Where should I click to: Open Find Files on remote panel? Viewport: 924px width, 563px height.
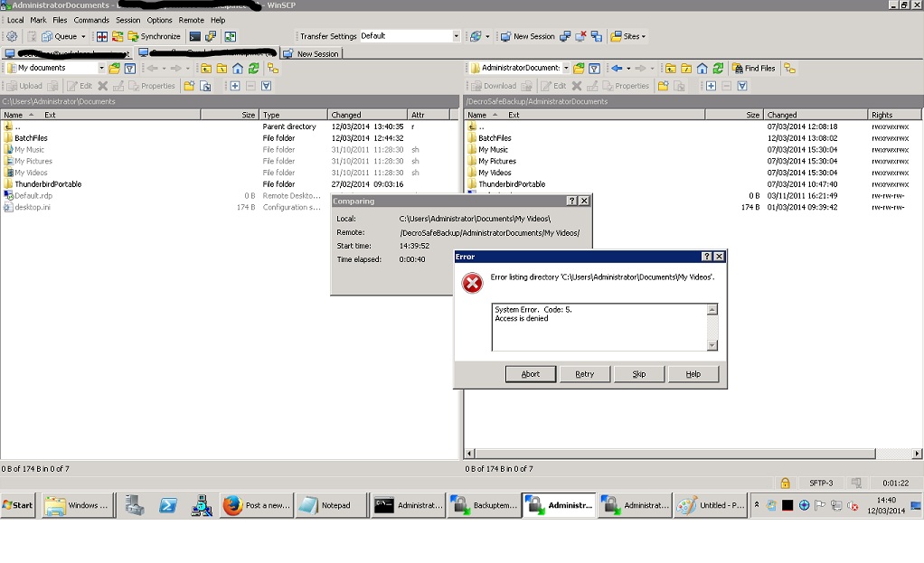click(753, 68)
